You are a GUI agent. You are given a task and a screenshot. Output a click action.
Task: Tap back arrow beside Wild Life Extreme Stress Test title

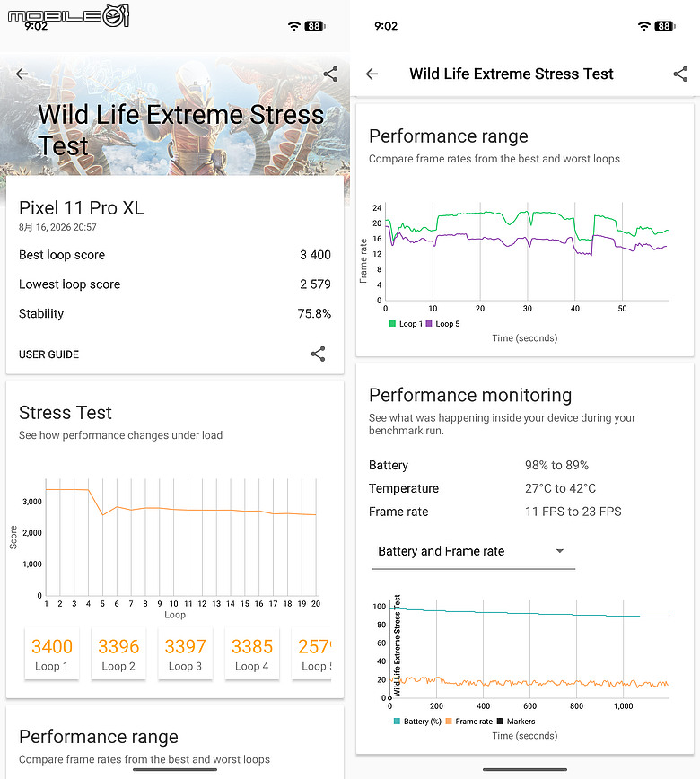372,74
